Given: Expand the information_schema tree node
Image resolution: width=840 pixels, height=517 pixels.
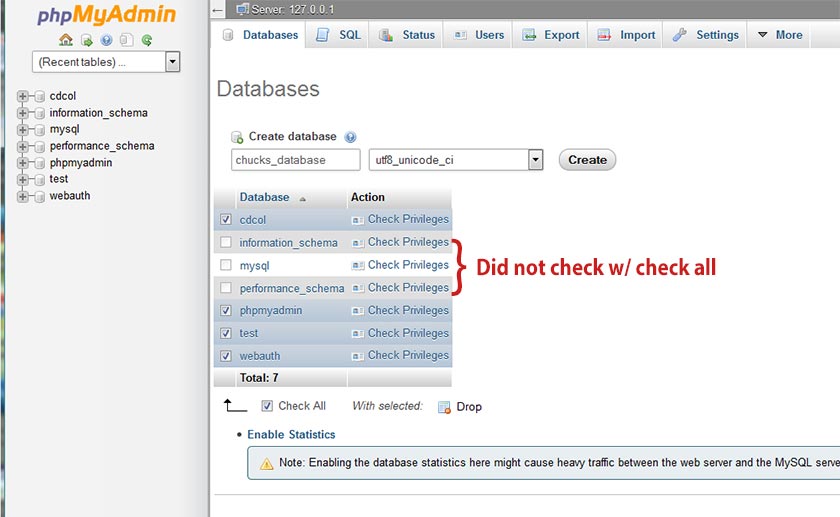Looking at the screenshot, I should pyautogui.click(x=22, y=113).
